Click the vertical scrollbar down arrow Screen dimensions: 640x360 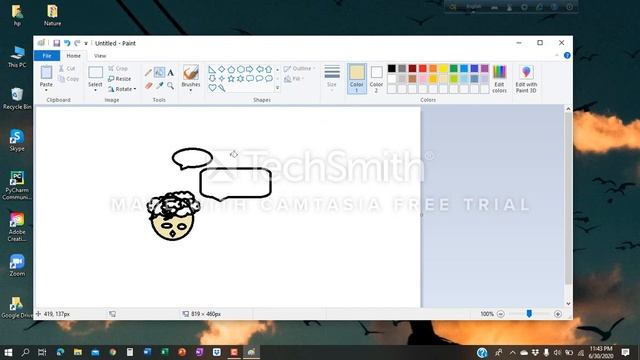[568, 304]
